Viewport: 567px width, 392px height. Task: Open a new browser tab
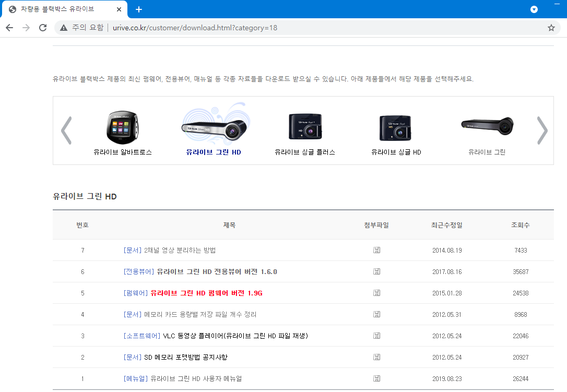pyautogui.click(x=139, y=9)
